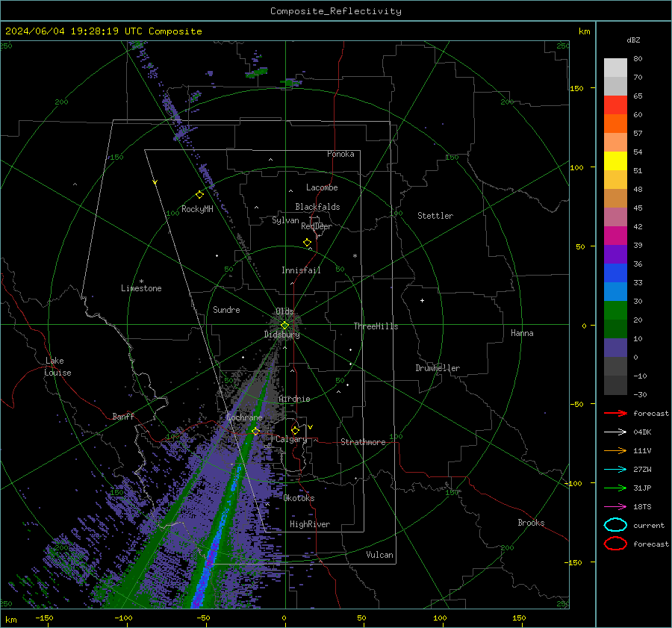Viewport: 672px width, 628px height.
Task: Select the dBZ legend heading
Action: coord(633,40)
